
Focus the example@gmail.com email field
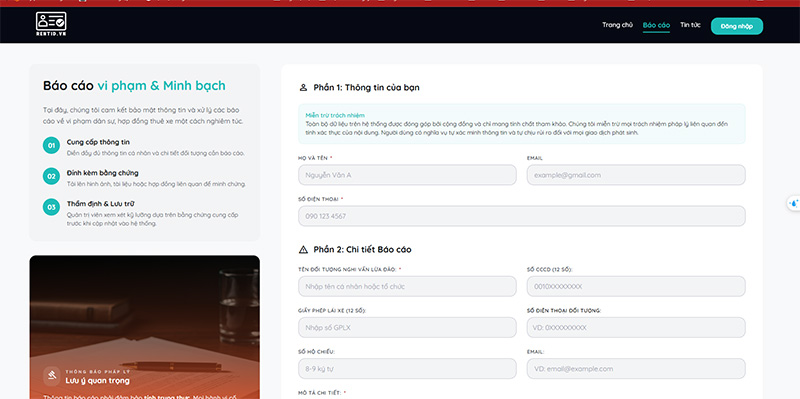(636, 175)
